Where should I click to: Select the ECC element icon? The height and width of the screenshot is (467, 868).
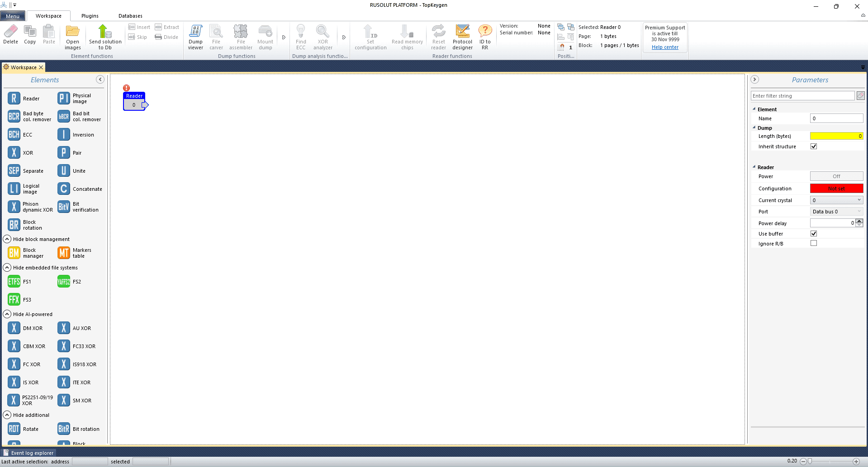pos(14,135)
